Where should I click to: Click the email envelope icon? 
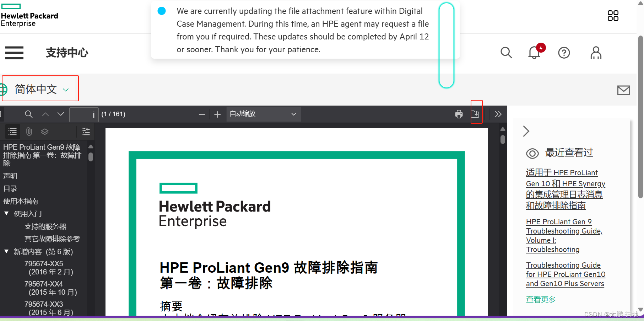[x=623, y=90]
